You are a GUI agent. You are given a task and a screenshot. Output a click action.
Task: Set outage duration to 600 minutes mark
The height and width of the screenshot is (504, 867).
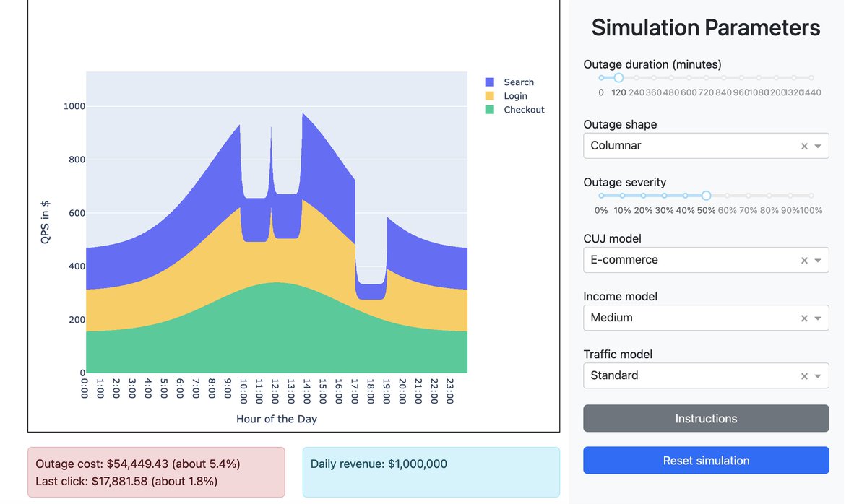pos(689,77)
